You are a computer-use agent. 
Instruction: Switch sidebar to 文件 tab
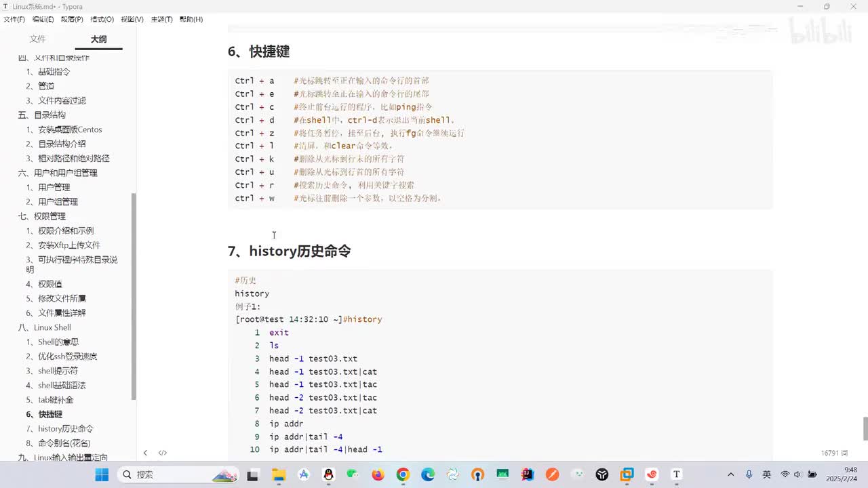[x=37, y=39]
